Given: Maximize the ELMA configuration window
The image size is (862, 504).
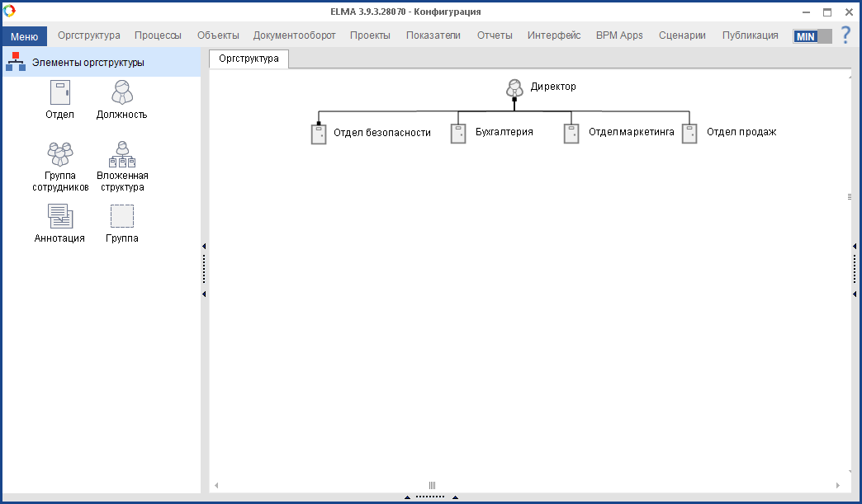Looking at the screenshot, I should pyautogui.click(x=827, y=12).
